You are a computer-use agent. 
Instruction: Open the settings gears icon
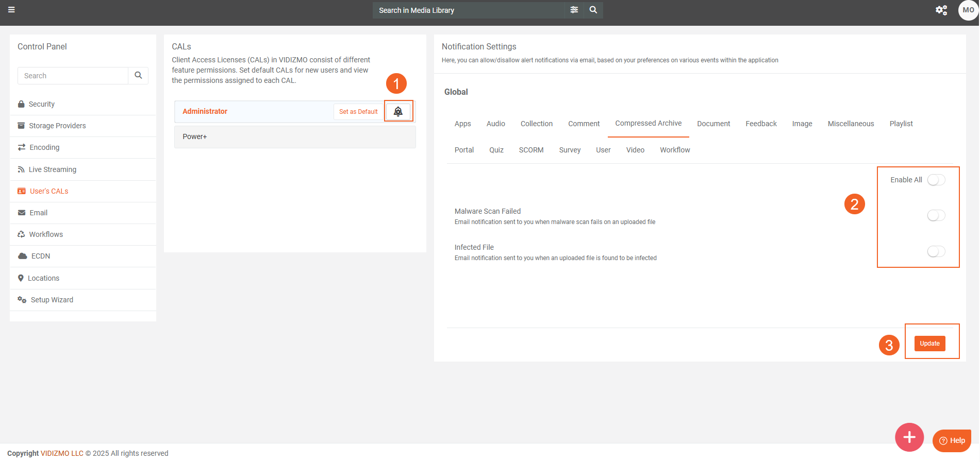click(941, 10)
